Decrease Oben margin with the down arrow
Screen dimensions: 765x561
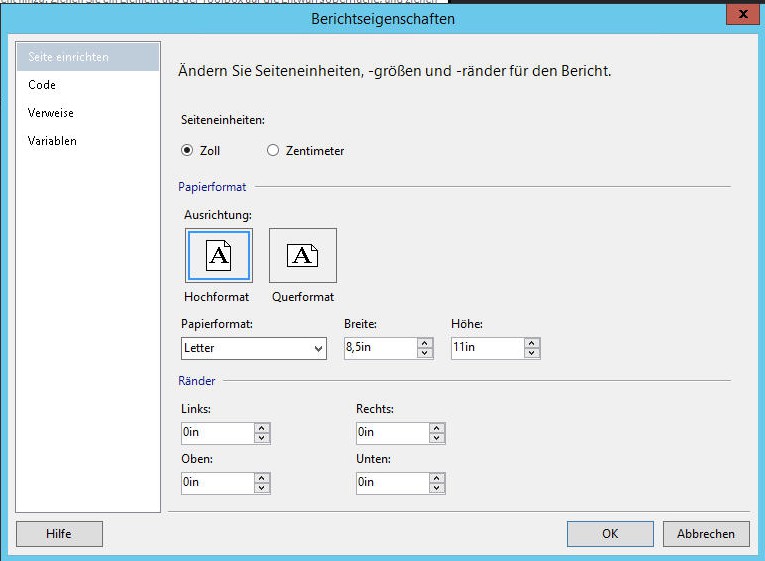(x=262, y=488)
